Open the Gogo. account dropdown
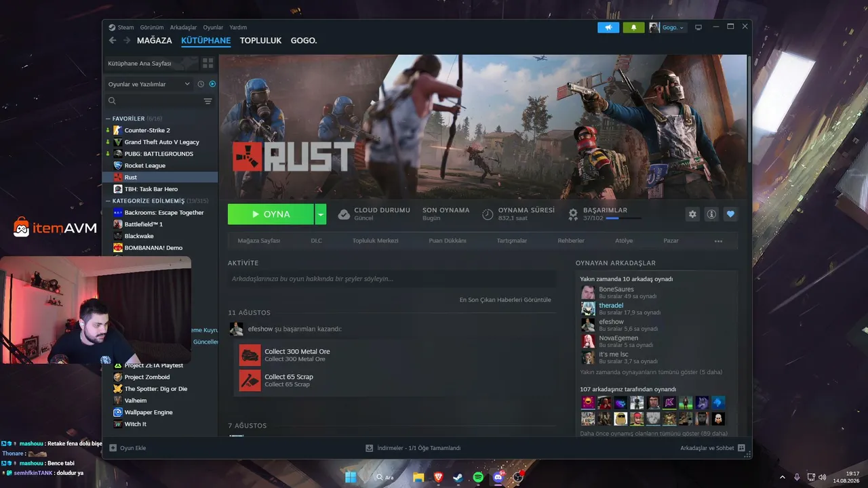This screenshot has width=868, height=488. pos(667,27)
